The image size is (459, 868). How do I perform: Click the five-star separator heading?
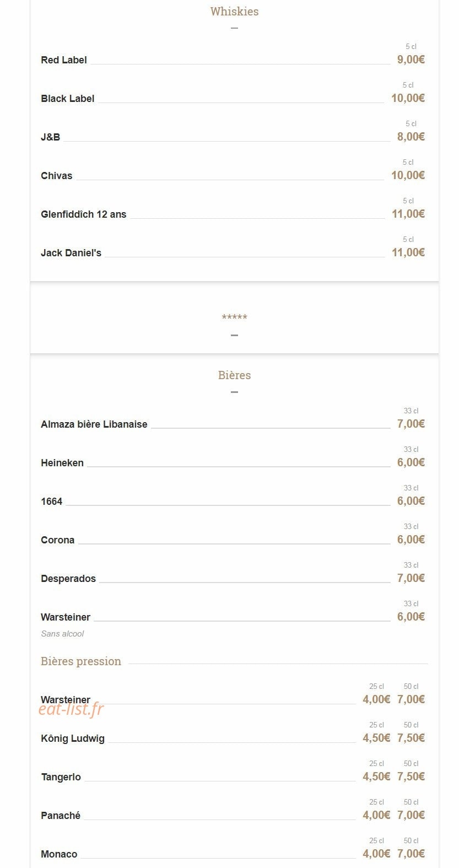(234, 317)
